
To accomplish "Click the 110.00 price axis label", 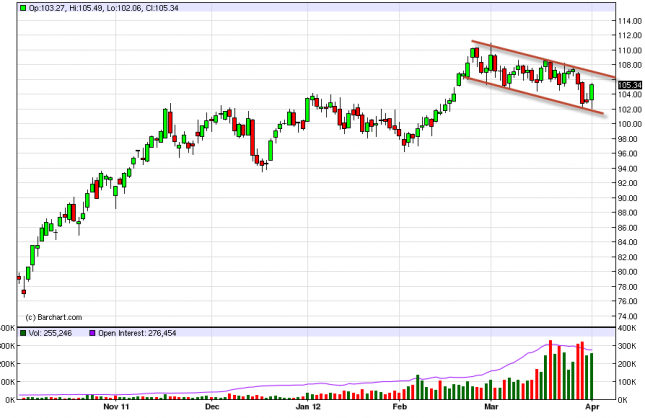I will click(x=630, y=50).
